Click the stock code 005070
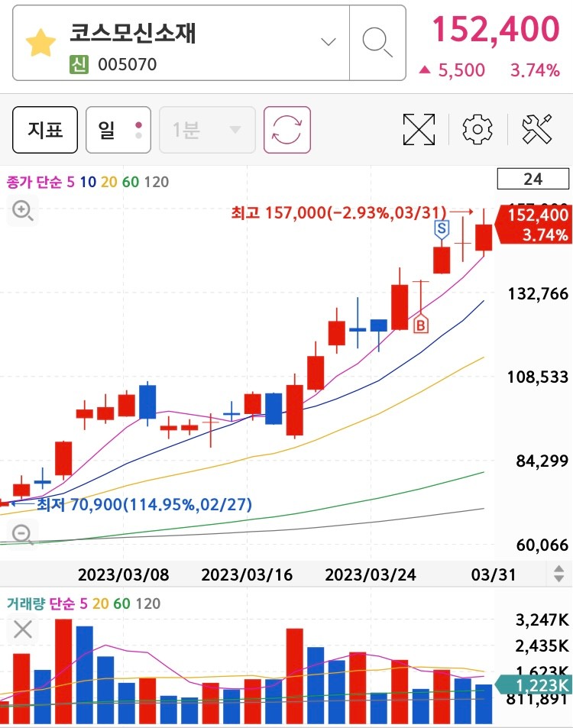 pos(128,64)
